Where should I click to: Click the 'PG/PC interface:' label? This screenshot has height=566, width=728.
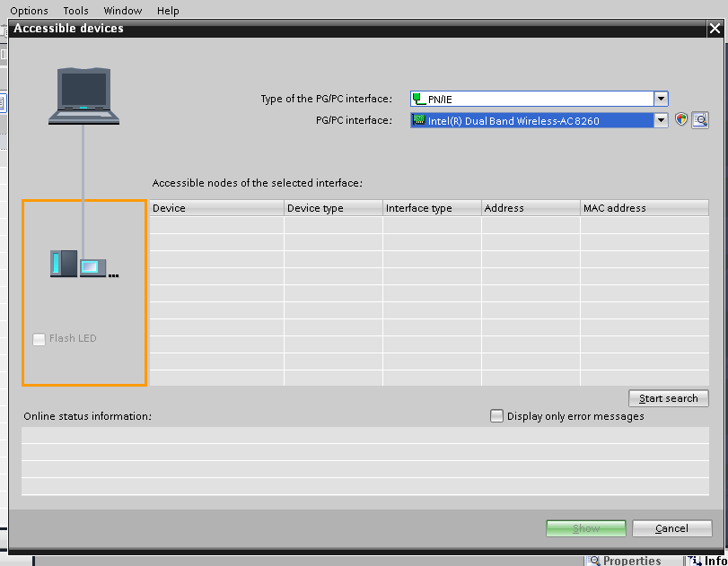click(354, 120)
